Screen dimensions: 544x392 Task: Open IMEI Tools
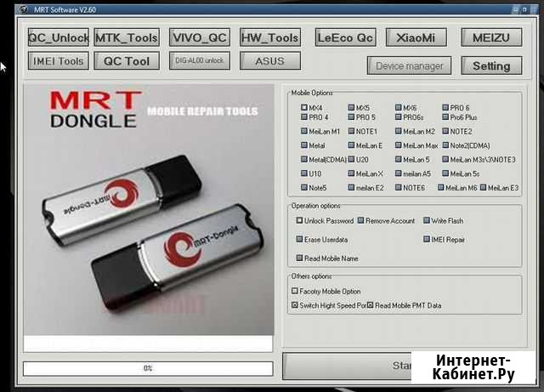tap(59, 61)
